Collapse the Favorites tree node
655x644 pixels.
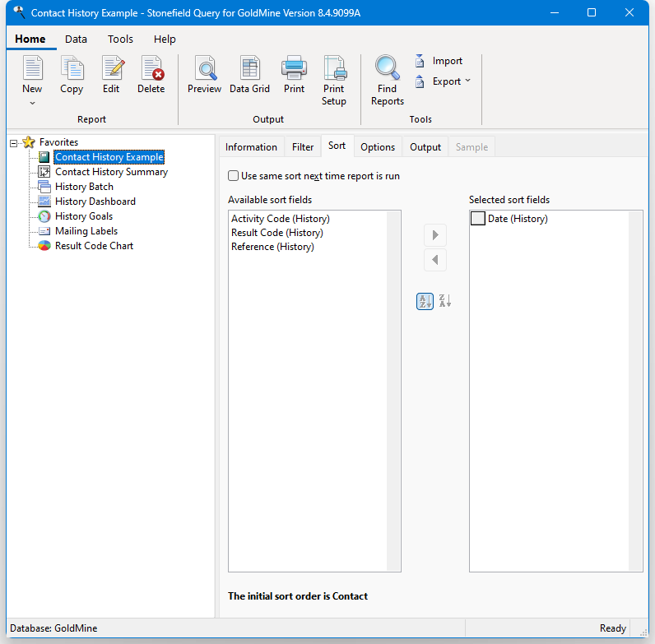click(14, 143)
